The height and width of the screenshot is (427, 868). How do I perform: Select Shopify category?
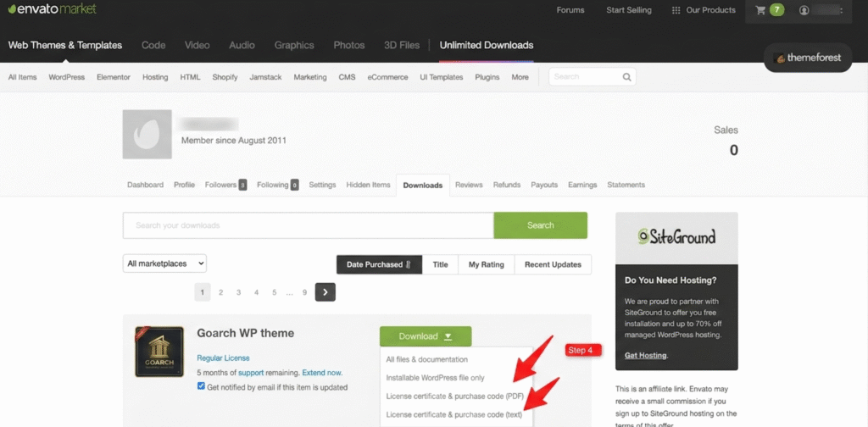225,77
